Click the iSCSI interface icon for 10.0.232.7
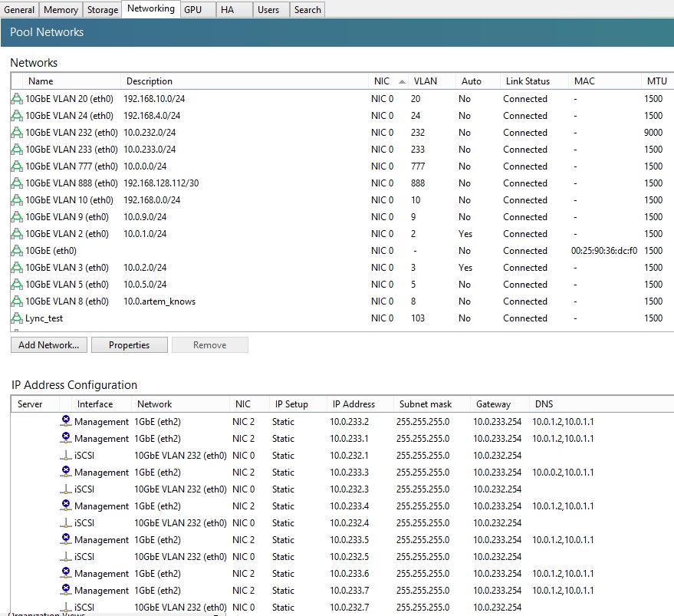Screen dimensions: 674x616 tap(65, 607)
